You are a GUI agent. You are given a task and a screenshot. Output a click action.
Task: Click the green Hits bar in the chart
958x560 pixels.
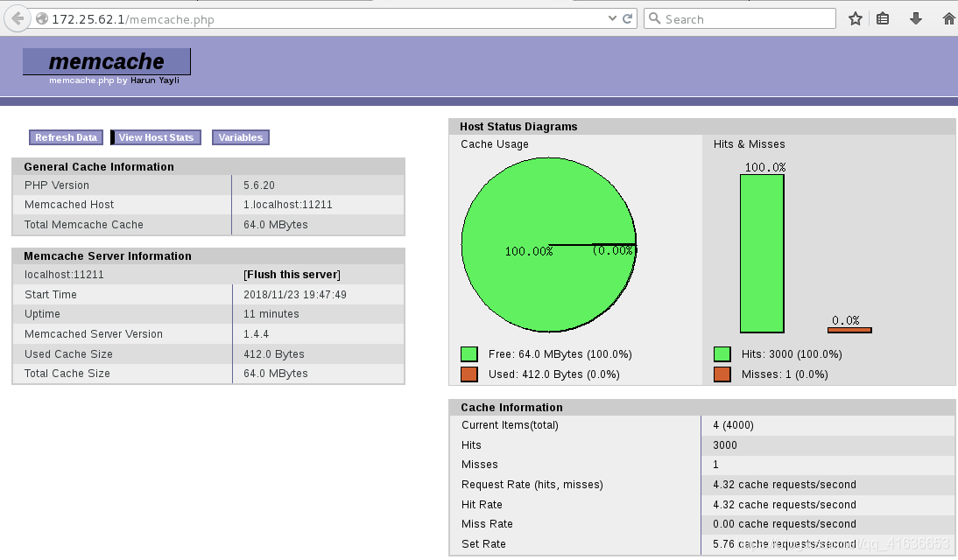click(x=762, y=254)
